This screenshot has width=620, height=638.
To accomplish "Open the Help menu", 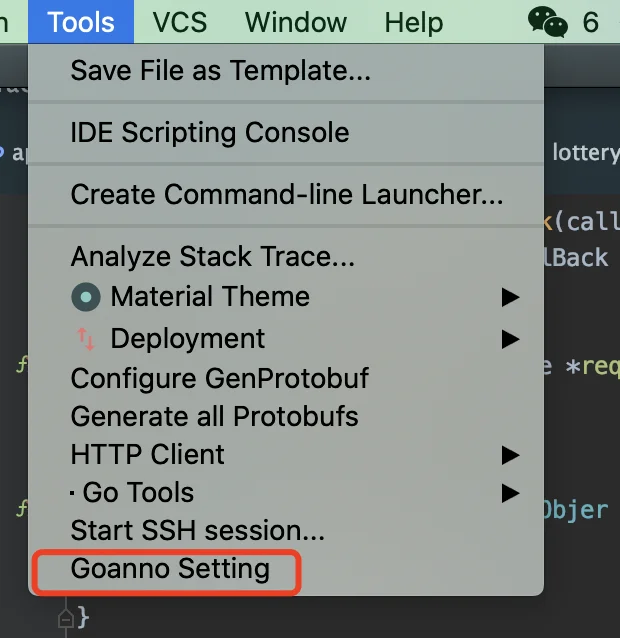I will 414,22.
